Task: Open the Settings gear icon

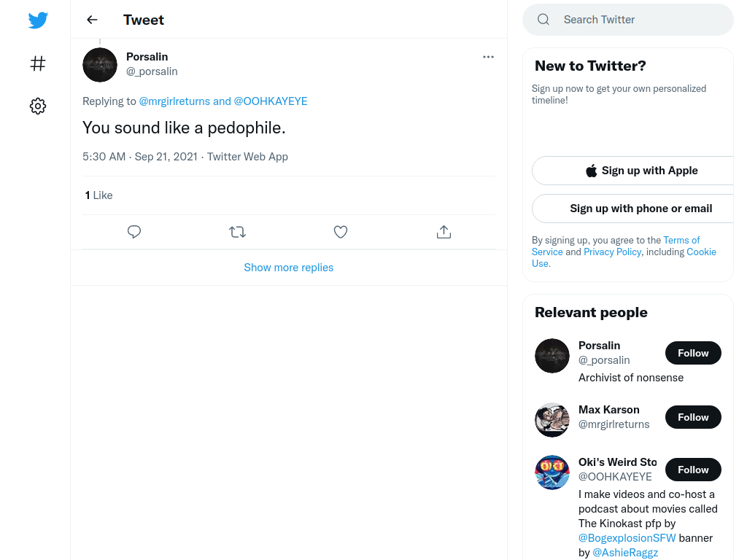Action: (x=38, y=106)
